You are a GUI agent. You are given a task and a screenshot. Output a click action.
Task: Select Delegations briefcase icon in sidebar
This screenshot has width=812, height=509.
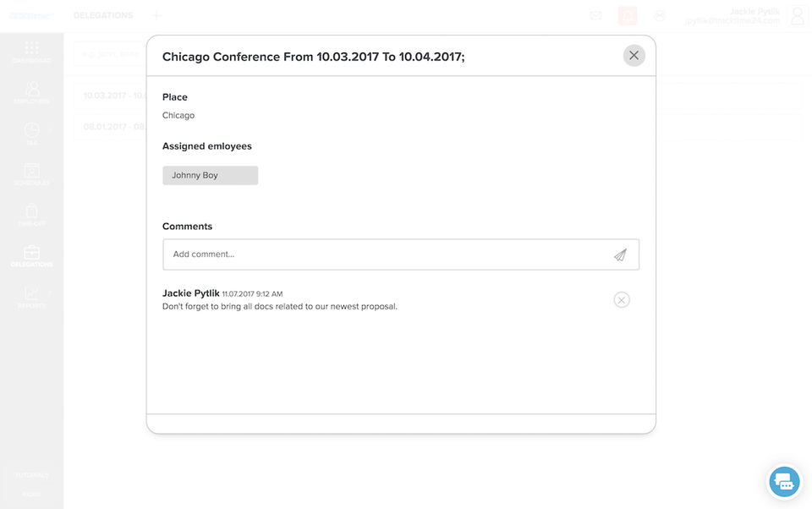tap(31, 256)
